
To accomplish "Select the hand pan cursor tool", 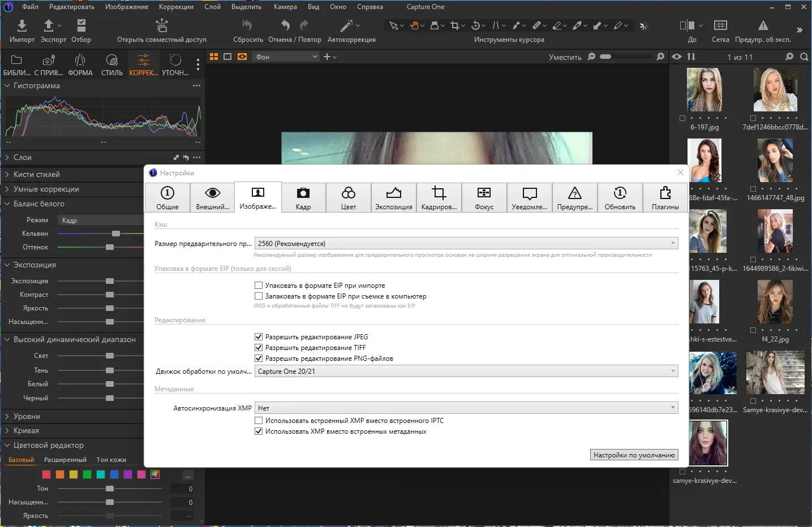I will click(415, 25).
